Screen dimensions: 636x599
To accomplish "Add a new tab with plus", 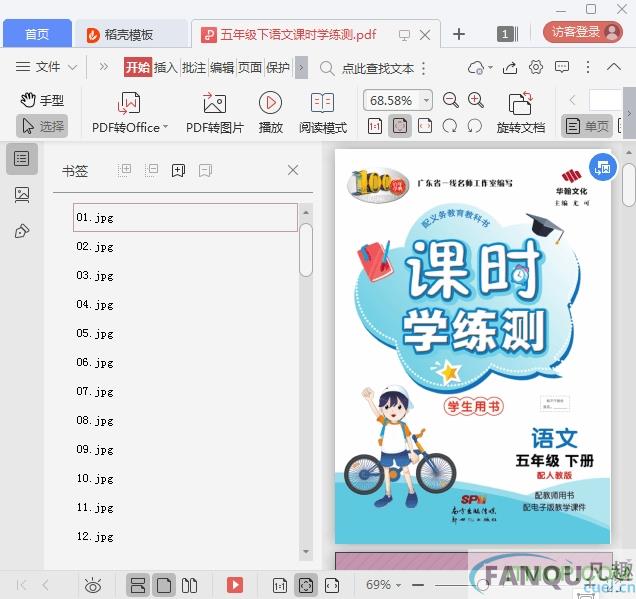I will tap(459, 34).
